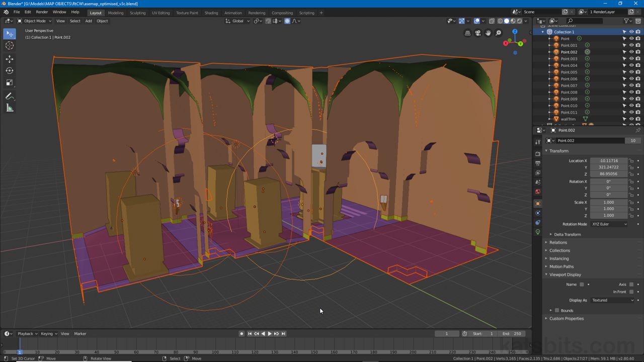Viewport: 644px width, 362px height.
Task: Choose the Annotate tool
Action: click(x=10, y=96)
